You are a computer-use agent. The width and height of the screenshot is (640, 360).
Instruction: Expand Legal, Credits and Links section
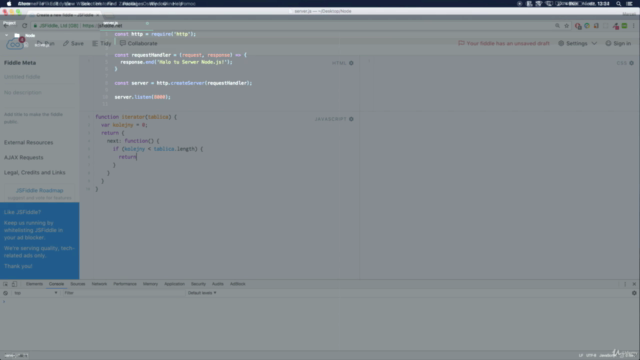tap(35, 173)
